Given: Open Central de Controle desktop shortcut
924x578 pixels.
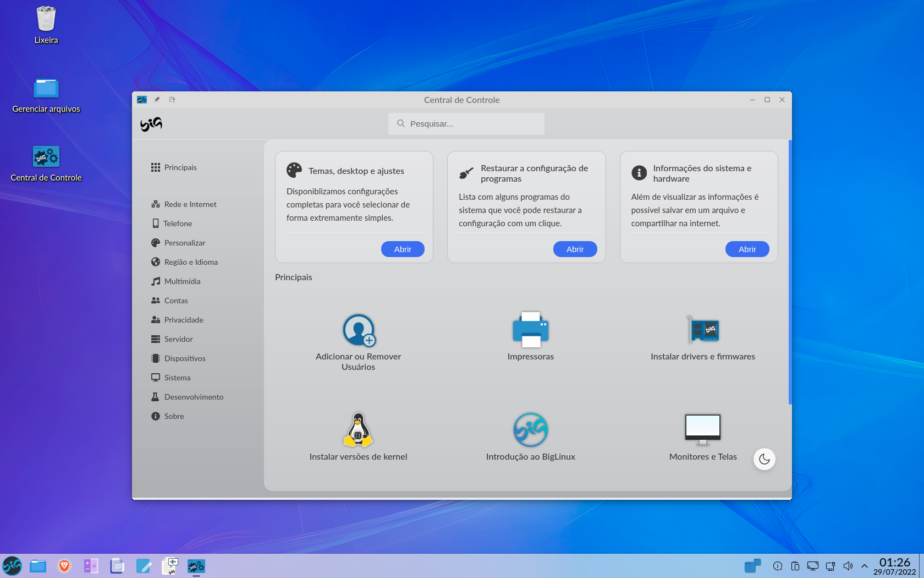Looking at the screenshot, I should click(x=46, y=163).
